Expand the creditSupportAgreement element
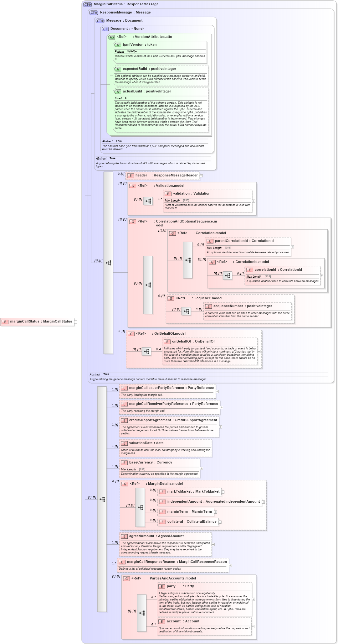This screenshot has height=644, width=338. [221, 427]
